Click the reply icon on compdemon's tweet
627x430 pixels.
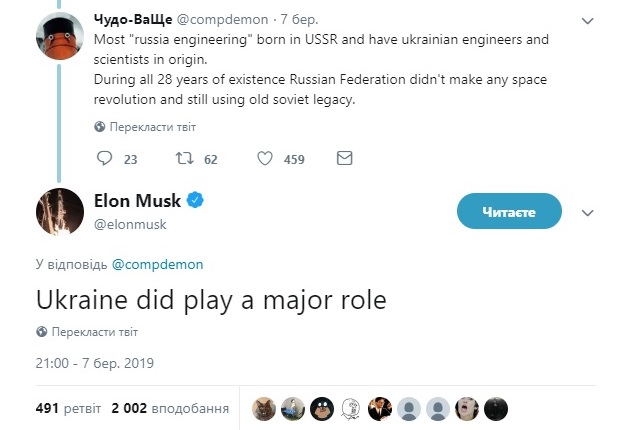point(106,158)
